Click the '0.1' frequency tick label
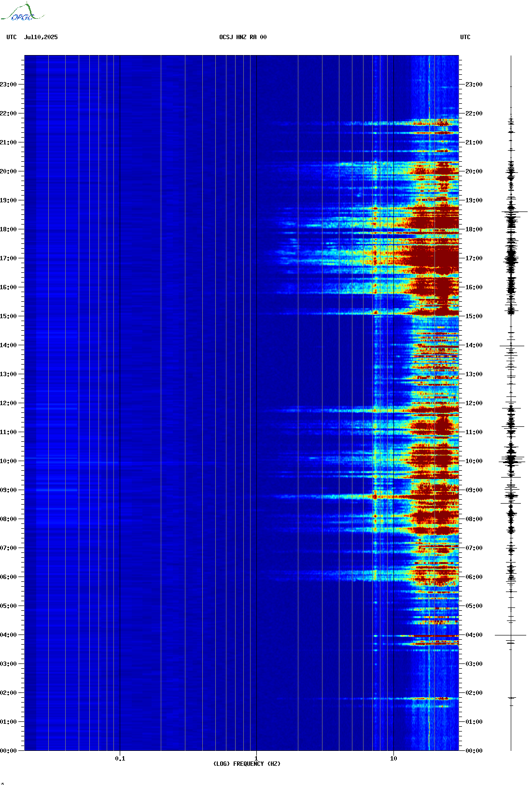The image size is (532, 789). coord(120,759)
